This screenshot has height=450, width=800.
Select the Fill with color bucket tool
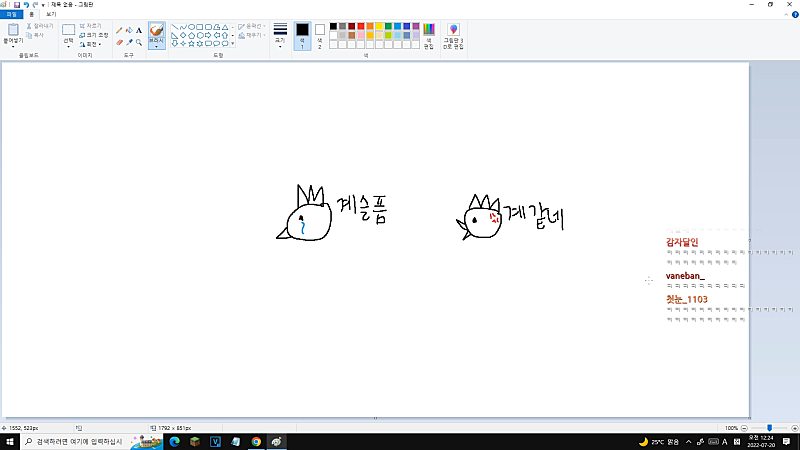pos(129,30)
